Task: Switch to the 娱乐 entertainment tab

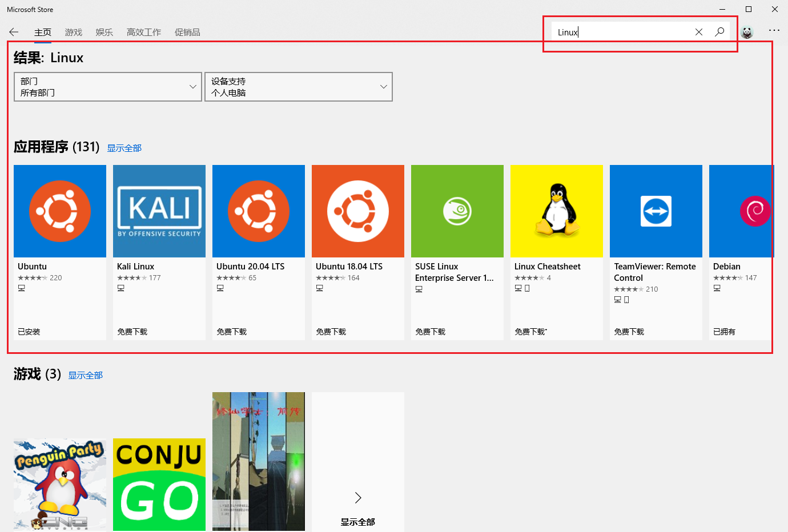Action: (x=104, y=33)
